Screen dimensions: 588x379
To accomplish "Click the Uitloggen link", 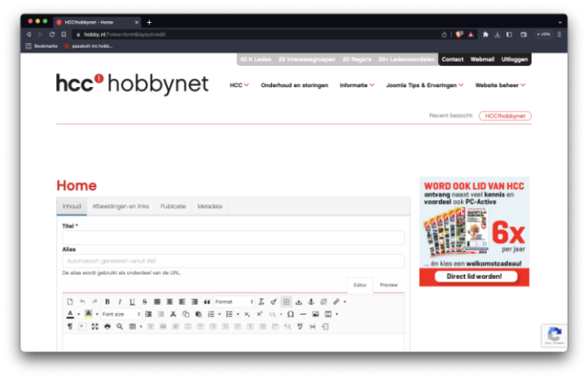I will [514, 59].
